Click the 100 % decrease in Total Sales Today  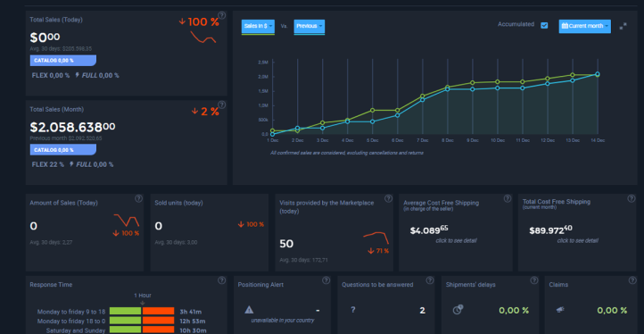[199, 21]
